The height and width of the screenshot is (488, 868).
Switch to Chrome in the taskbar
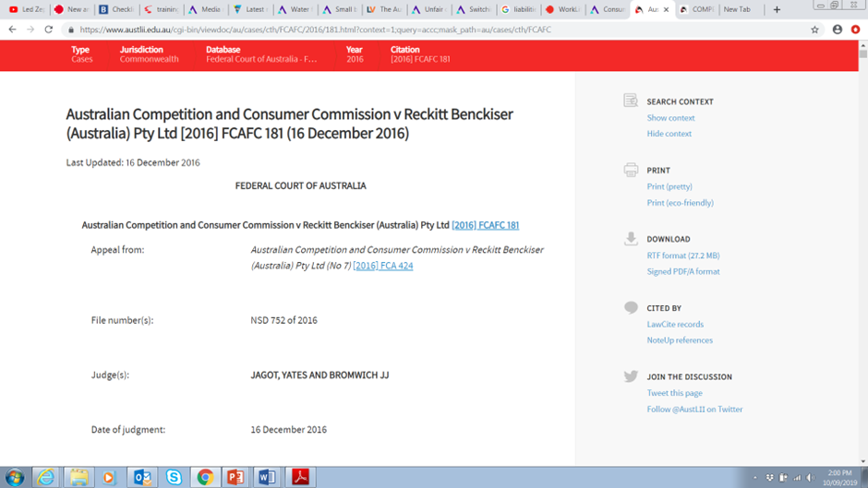coord(205,477)
